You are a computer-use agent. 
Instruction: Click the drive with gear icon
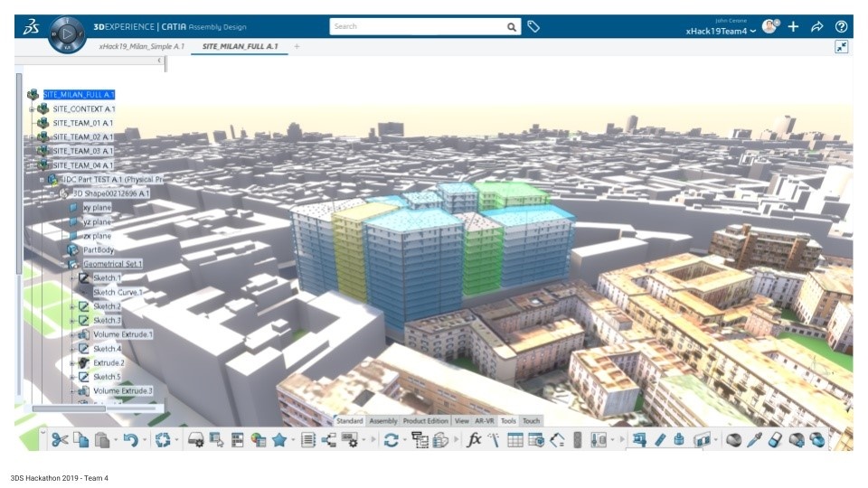coord(195,440)
